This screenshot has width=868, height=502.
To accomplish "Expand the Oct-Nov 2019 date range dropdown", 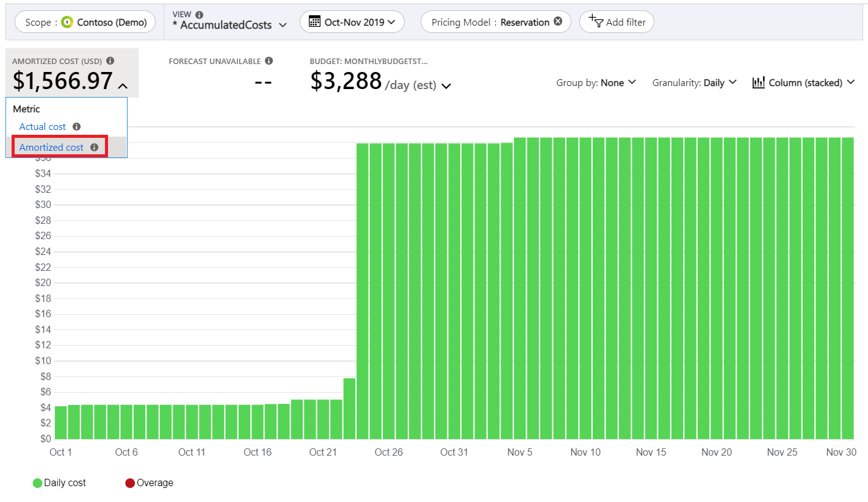I will (391, 22).
